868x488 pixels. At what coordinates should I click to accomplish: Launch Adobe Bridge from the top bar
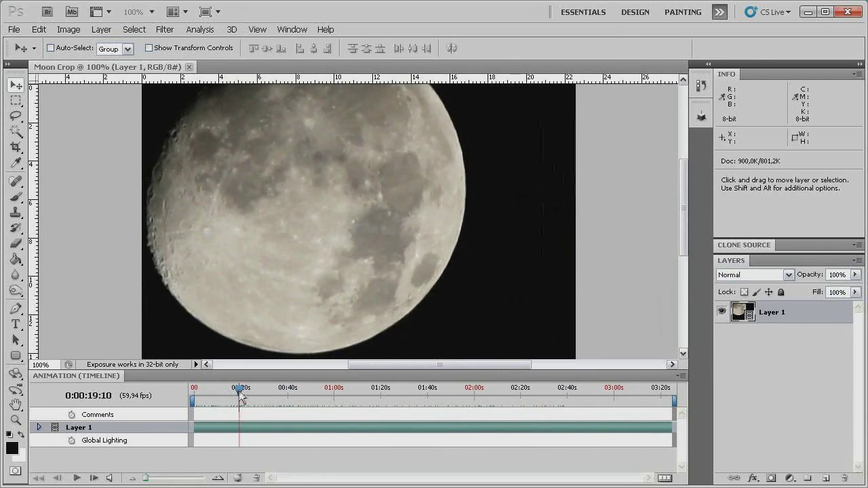tap(47, 12)
